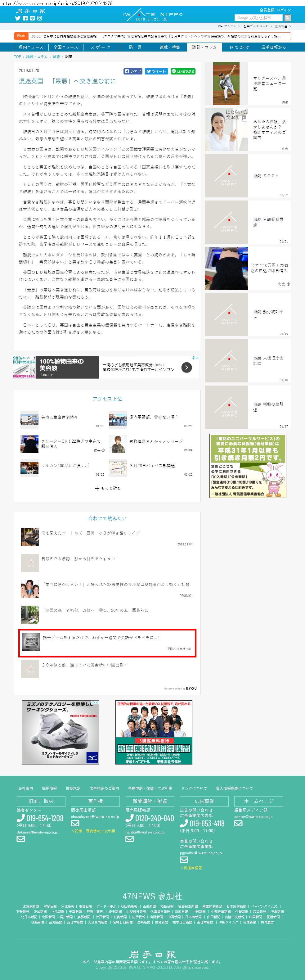Click the ログイン link at top
The height and width of the screenshot is (980, 305).
(284, 10)
